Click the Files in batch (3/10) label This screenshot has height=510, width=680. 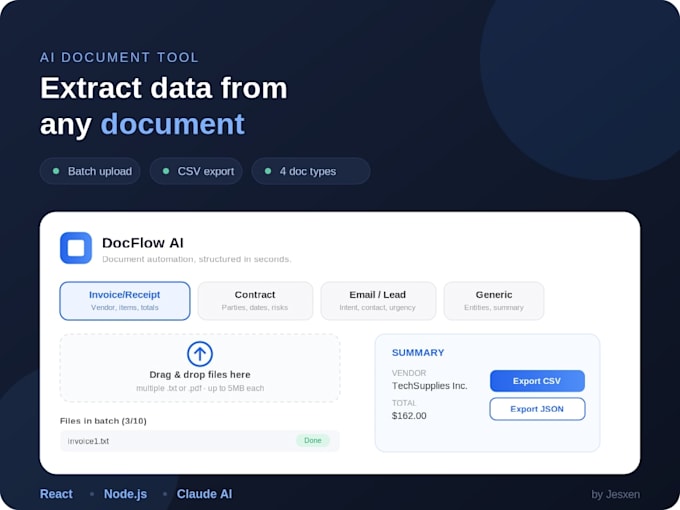103,421
